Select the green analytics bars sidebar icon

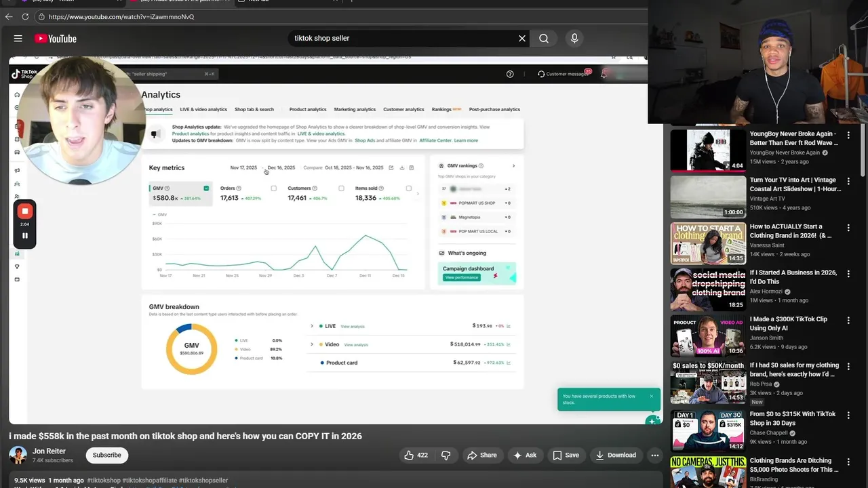click(x=18, y=253)
